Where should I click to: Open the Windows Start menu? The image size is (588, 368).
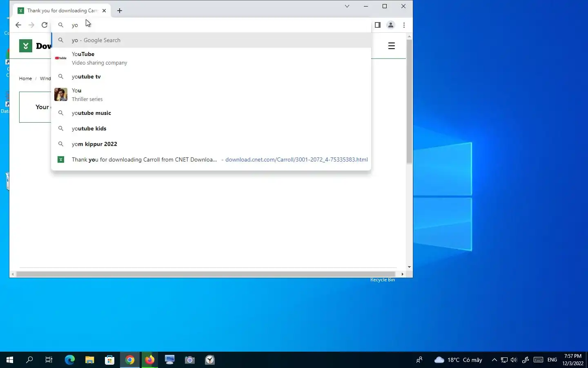10,360
